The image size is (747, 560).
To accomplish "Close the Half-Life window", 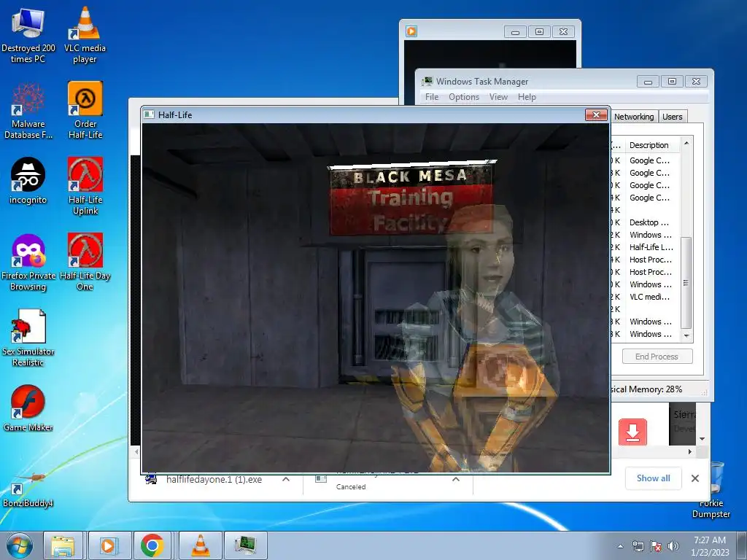I will 596,114.
